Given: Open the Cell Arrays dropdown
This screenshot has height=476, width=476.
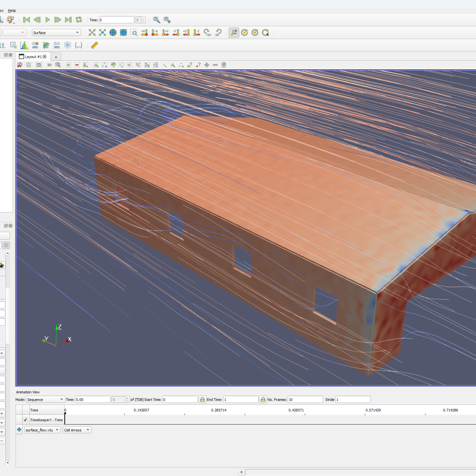Looking at the screenshot, I should pos(77,430).
